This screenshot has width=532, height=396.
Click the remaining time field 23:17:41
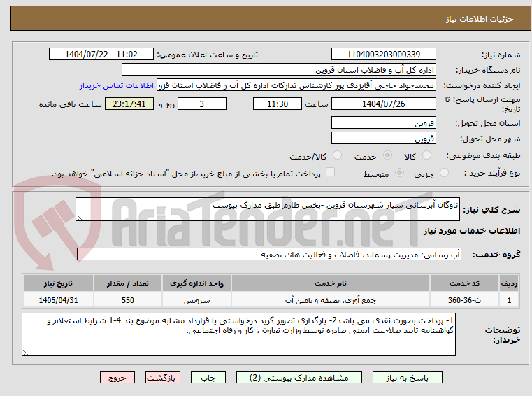click(x=129, y=104)
